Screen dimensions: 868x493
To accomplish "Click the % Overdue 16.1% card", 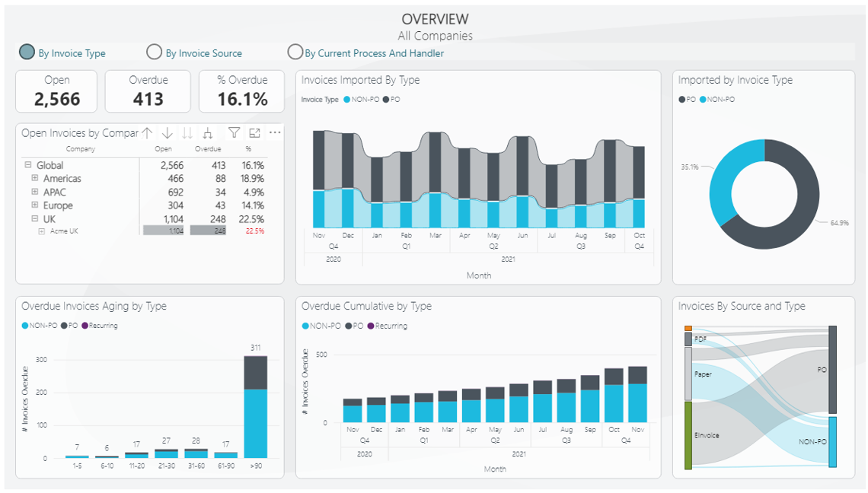I will (242, 91).
